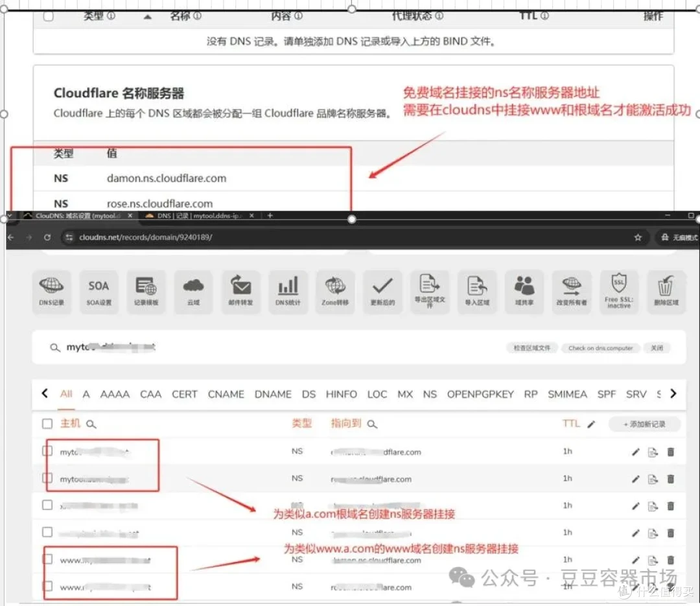Select the MX record type tab
Viewport: 700px width, 606px height.
click(x=405, y=394)
